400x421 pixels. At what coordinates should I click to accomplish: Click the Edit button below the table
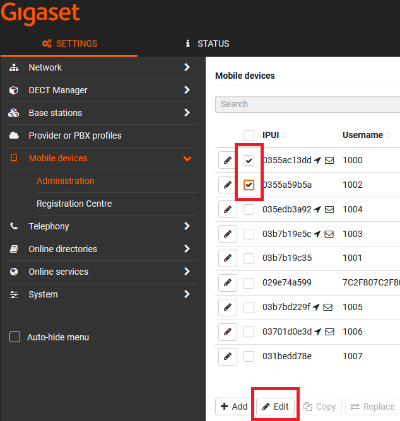(x=275, y=406)
